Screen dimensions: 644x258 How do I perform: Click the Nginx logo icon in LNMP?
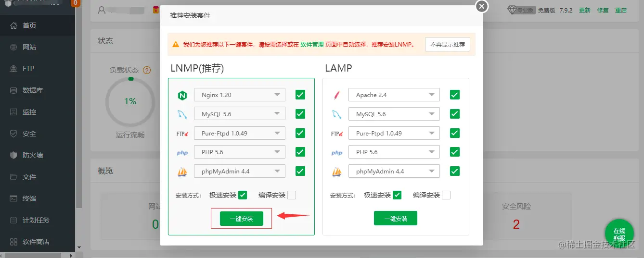coord(182,95)
